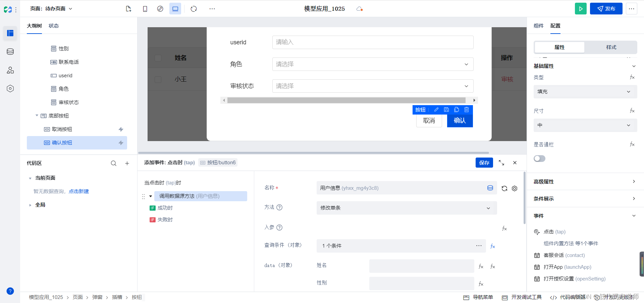Open the 方法 dropdown showing 修改单条
This screenshot has width=644, height=303.
click(x=407, y=208)
